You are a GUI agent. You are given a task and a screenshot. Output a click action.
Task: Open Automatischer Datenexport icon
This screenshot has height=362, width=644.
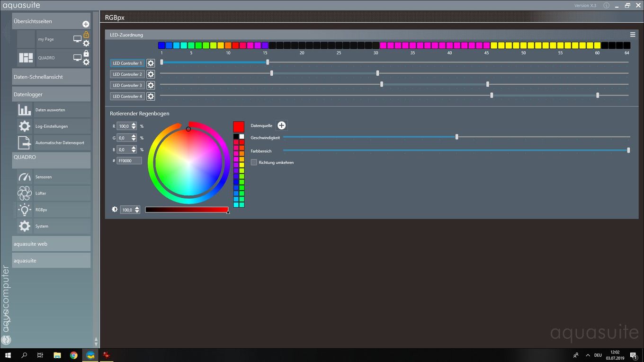tap(25, 142)
